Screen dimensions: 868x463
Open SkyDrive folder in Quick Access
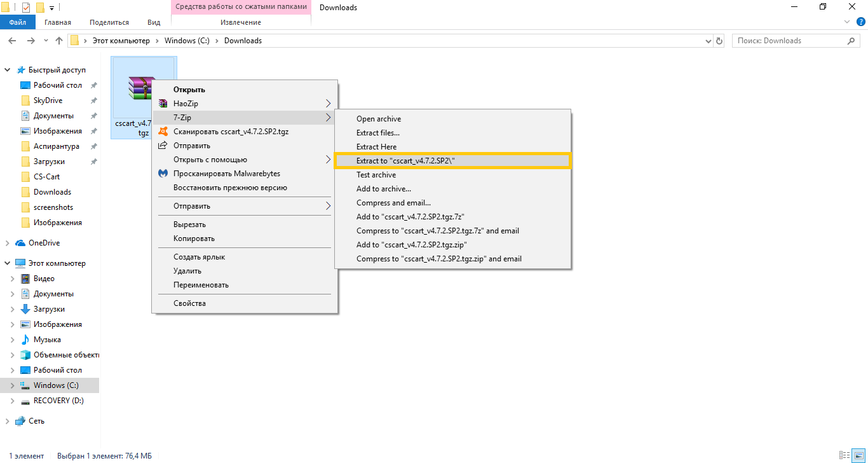click(x=48, y=100)
